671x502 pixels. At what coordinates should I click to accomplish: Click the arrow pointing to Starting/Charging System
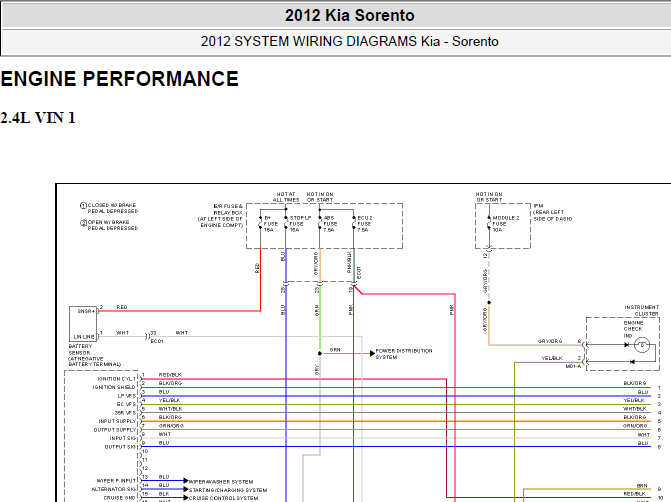(186, 489)
